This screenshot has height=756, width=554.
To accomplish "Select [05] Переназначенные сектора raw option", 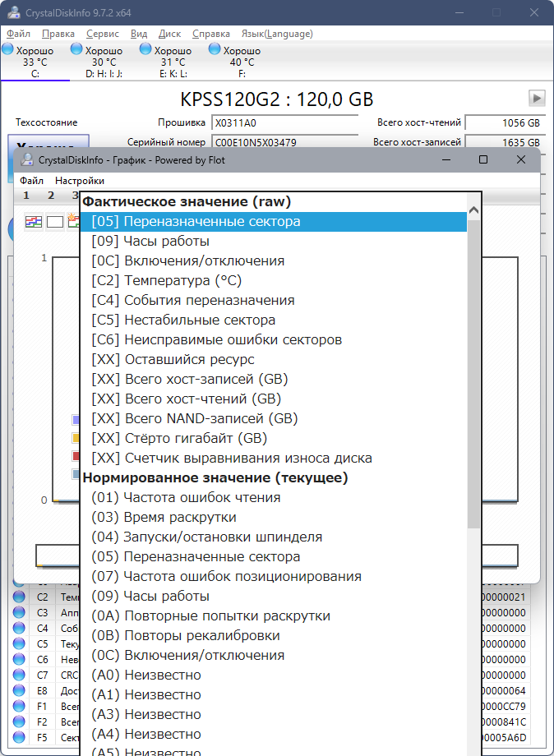I will (x=274, y=221).
